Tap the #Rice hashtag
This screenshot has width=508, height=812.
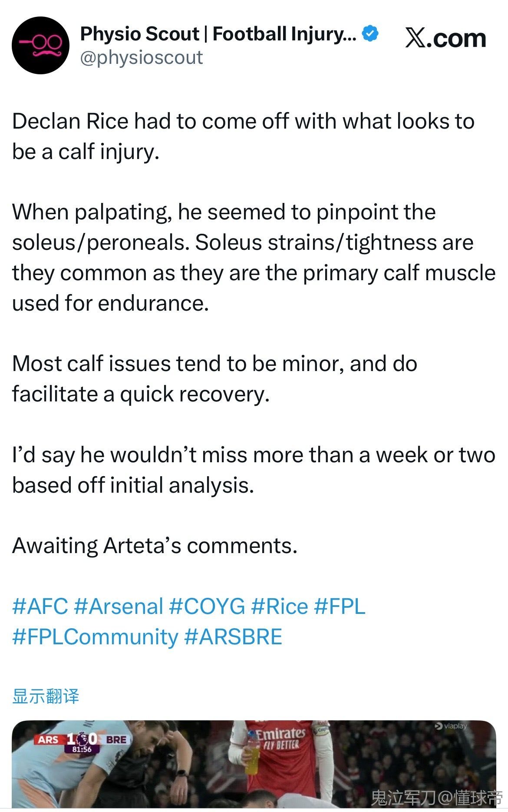pos(279,607)
